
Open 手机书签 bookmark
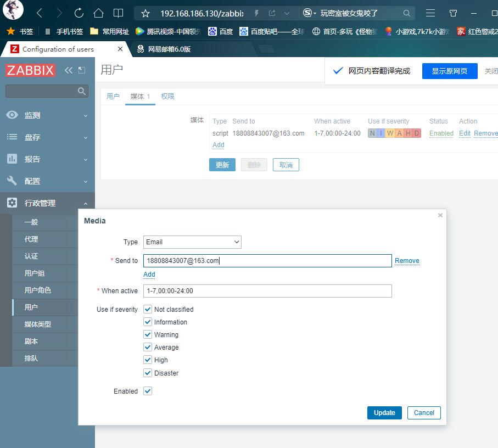pyautogui.click(x=64, y=31)
